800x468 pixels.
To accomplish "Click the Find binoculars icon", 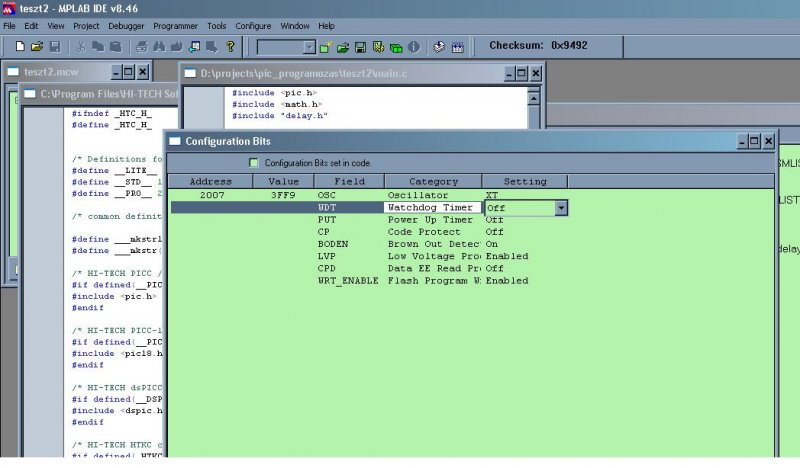I will click(x=159, y=46).
